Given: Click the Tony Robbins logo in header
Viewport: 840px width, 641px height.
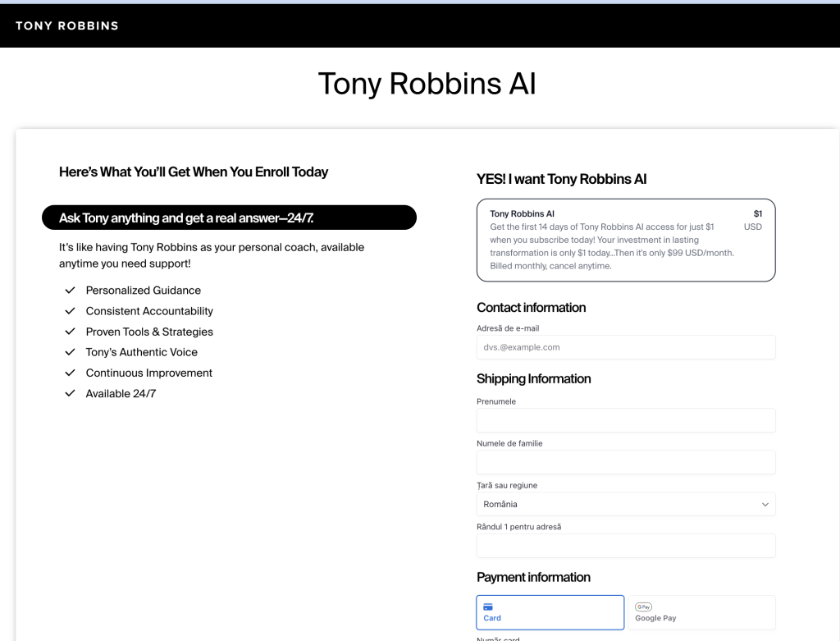Looking at the screenshot, I should pyautogui.click(x=67, y=25).
